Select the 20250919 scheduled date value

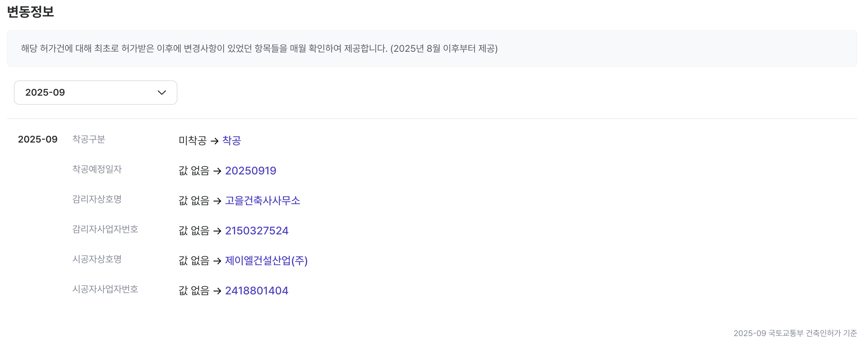(x=250, y=171)
